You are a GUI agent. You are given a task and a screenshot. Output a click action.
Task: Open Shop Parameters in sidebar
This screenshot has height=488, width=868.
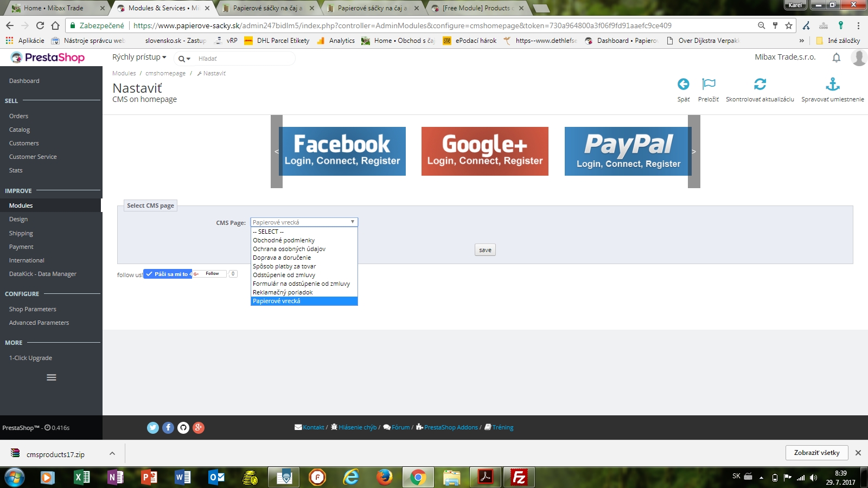pos(33,309)
